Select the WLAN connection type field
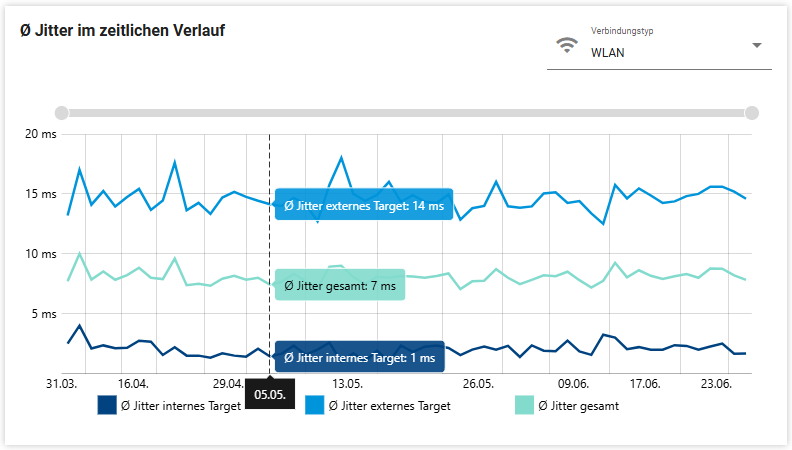This screenshot has height=450, width=792. [660, 52]
